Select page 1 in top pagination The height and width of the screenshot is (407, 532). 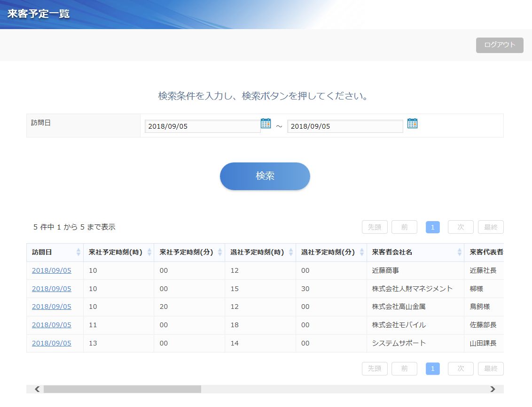(432, 227)
